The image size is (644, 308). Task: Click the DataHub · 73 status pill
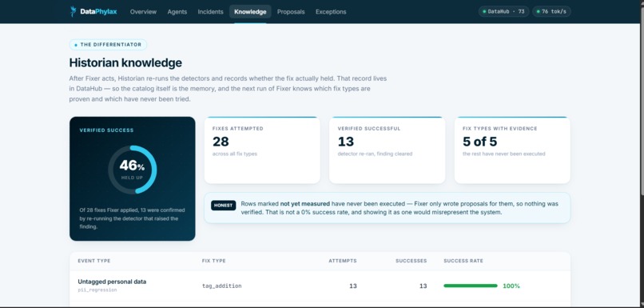click(503, 11)
